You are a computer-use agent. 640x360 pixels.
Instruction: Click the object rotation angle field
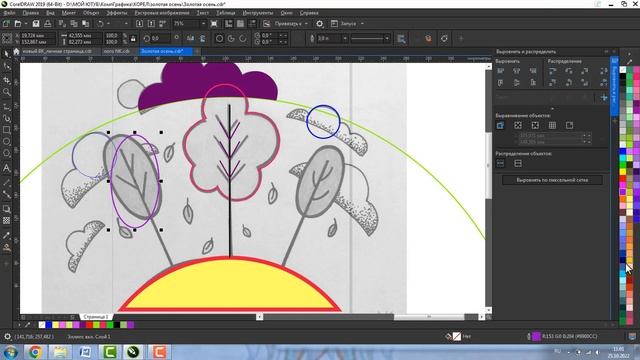(x=160, y=38)
